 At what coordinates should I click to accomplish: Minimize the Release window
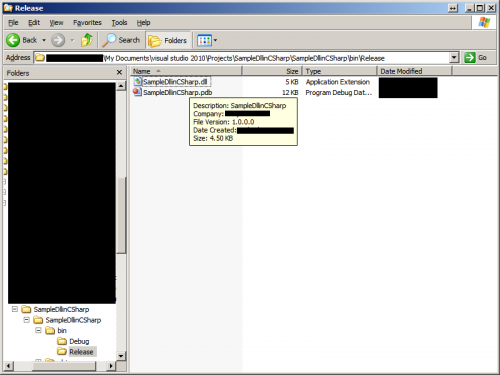click(469, 8)
